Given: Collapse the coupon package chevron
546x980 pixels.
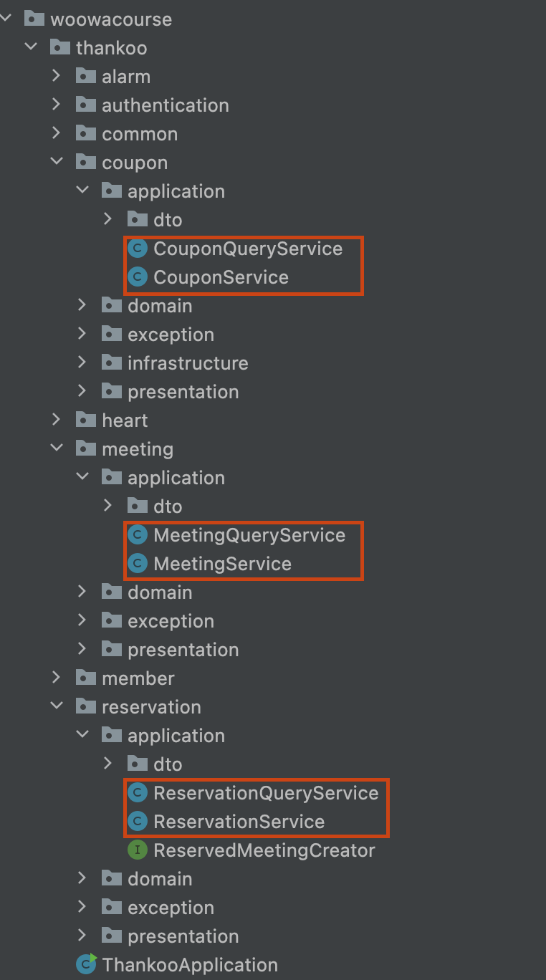Looking at the screenshot, I should point(57,162).
